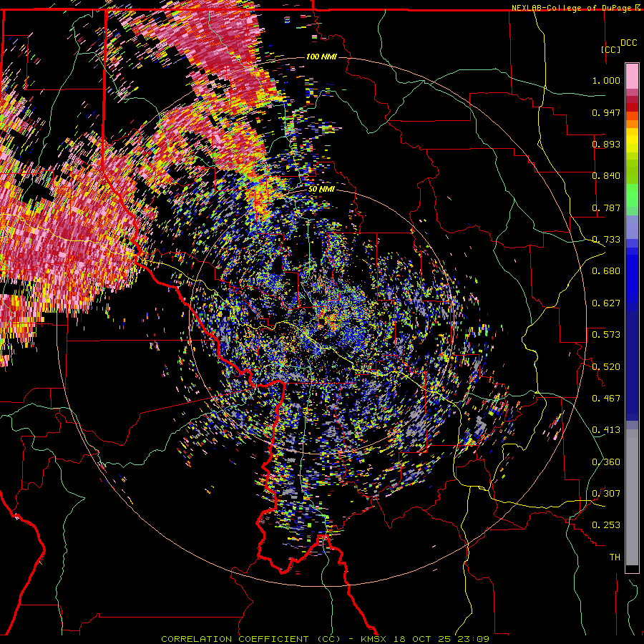
Task: Click the pink top segment of color bar
Action: pyautogui.click(x=632, y=77)
